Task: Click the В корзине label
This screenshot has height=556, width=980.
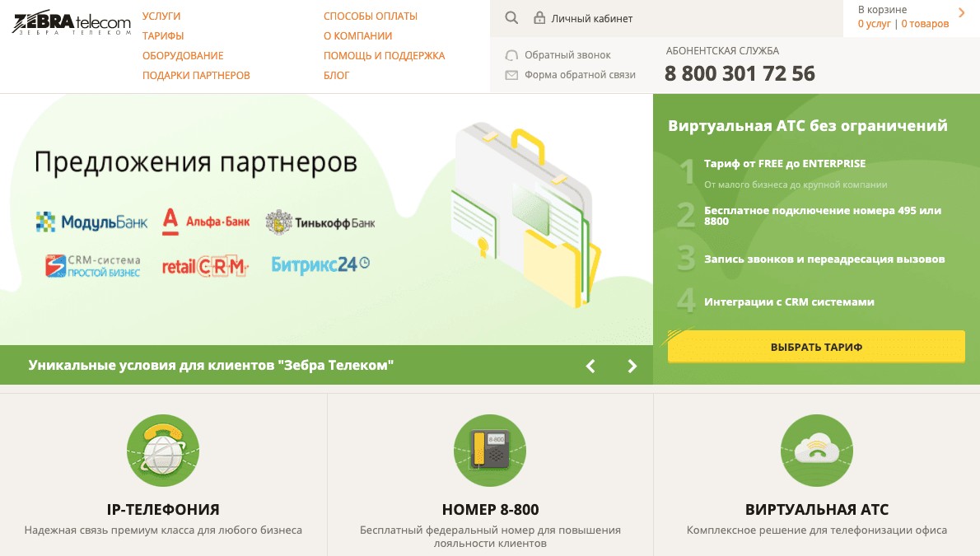Action: click(x=883, y=9)
